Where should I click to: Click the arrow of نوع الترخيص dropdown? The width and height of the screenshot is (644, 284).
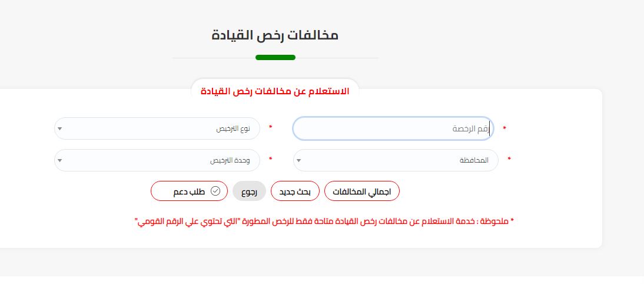coord(60,128)
